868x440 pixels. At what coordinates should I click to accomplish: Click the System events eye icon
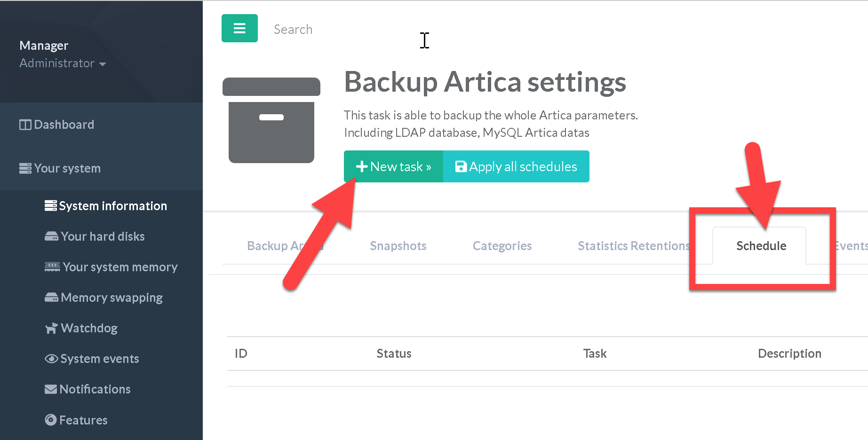point(51,359)
